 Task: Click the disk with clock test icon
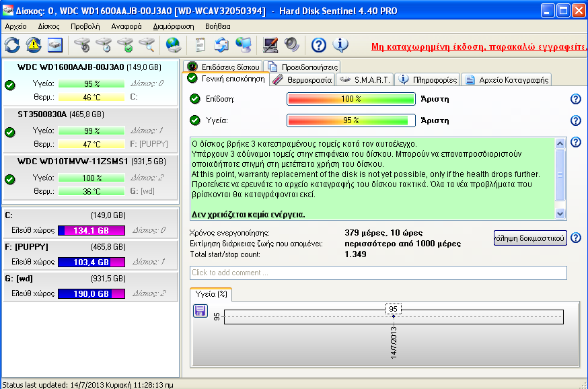(x=104, y=45)
